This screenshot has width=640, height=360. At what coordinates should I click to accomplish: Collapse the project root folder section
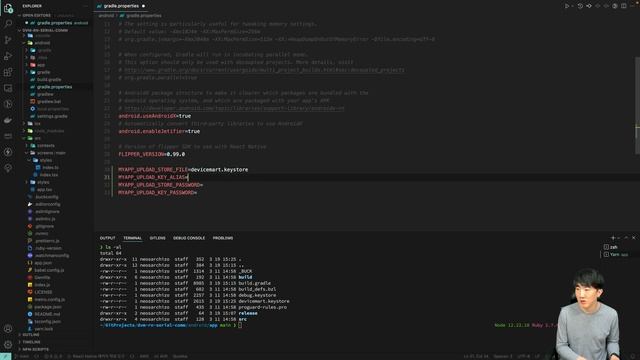(45, 30)
